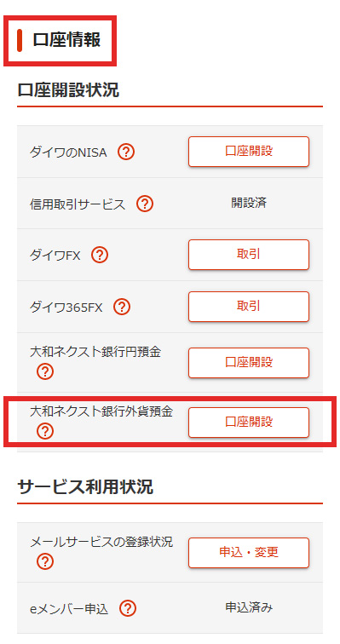The width and height of the screenshot is (340, 644).
Task: Open an account for 大和ネクスト銀行円預金
Action: click(249, 363)
